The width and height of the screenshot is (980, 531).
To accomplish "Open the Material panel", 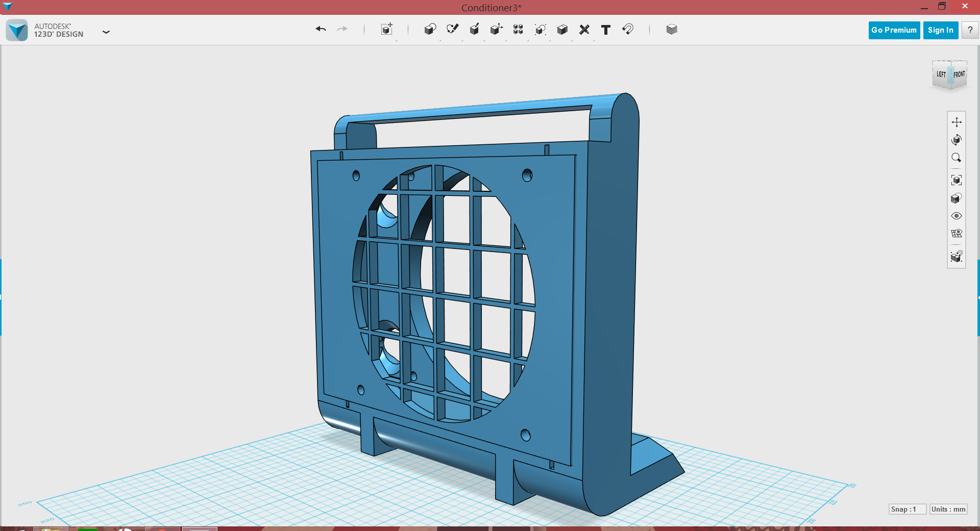I will click(x=672, y=29).
